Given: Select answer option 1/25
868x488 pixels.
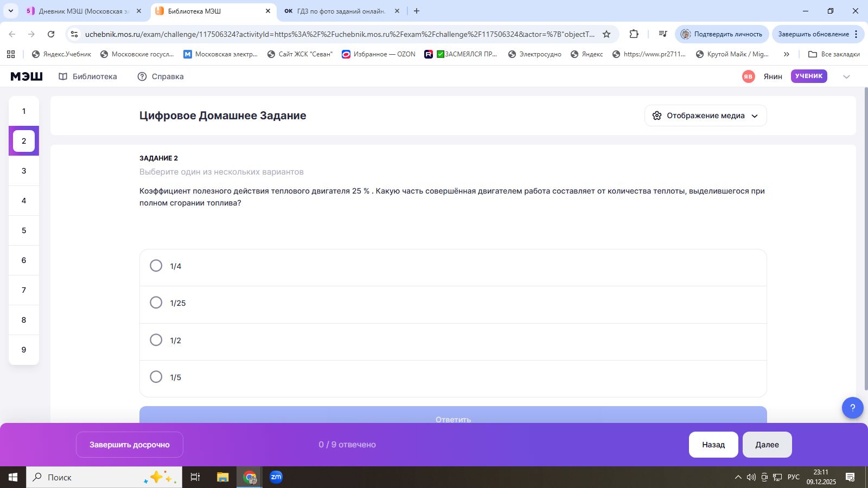Looking at the screenshot, I should tap(156, 303).
